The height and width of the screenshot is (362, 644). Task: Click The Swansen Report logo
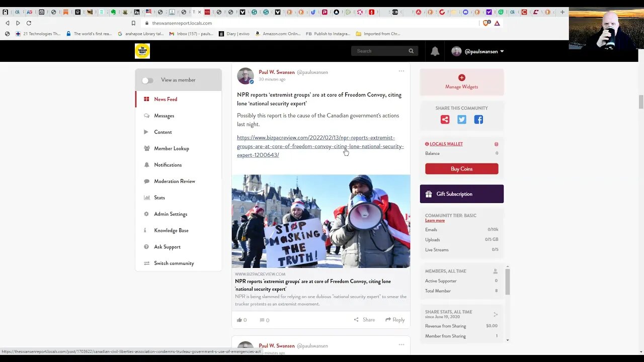pos(142,51)
